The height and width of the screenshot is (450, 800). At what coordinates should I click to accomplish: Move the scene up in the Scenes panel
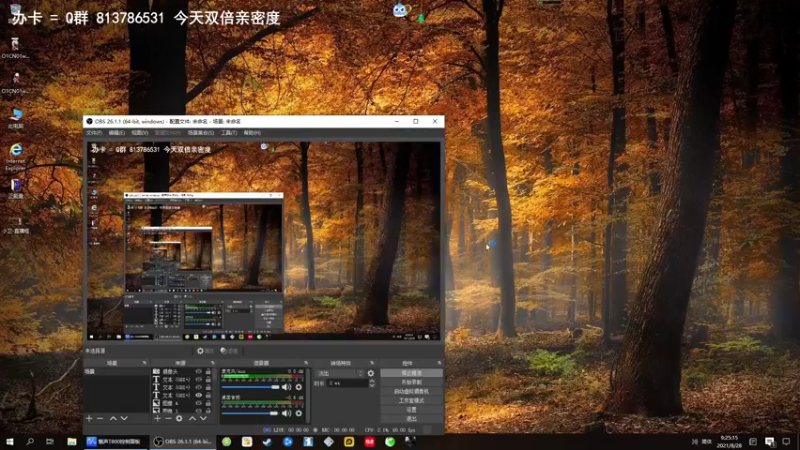point(113,418)
